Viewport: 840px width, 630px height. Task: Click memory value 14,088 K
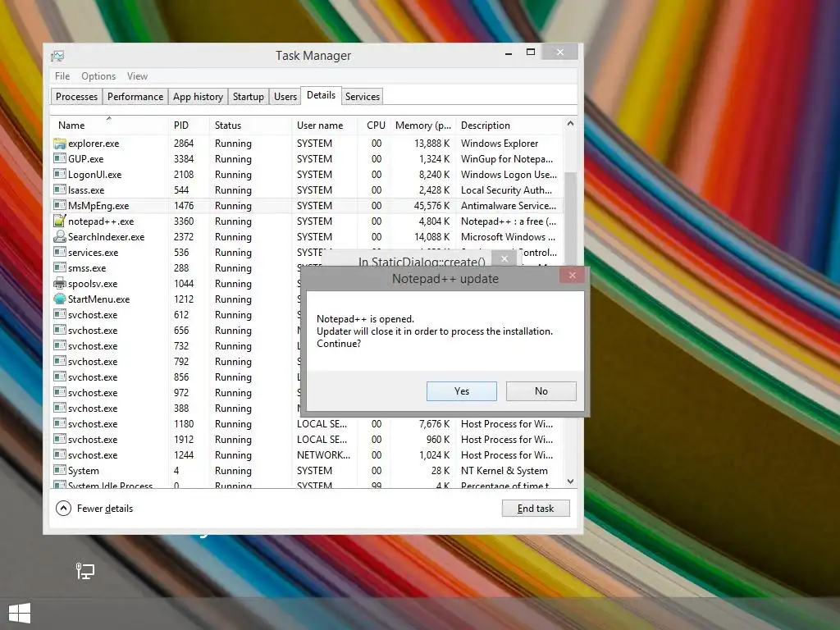tap(431, 237)
